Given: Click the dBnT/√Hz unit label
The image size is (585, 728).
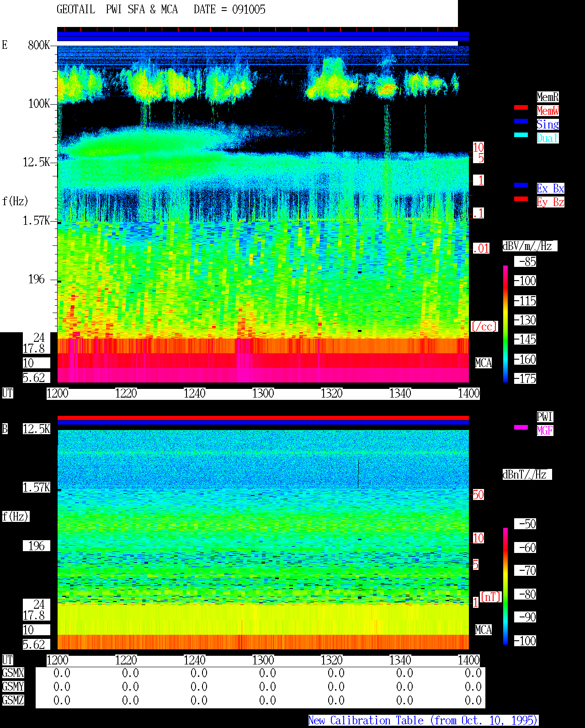Looking at the screenshot, I should [x=527, y=474].
